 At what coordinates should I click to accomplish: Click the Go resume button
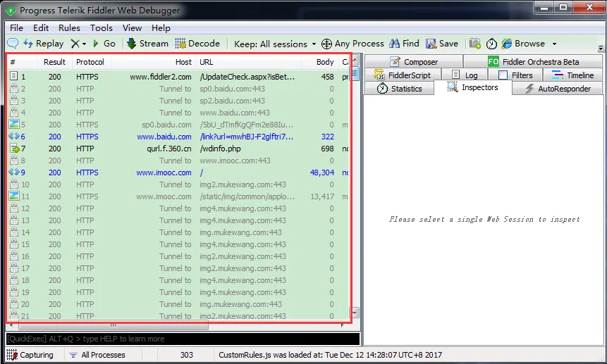click(x=104, y=44)
